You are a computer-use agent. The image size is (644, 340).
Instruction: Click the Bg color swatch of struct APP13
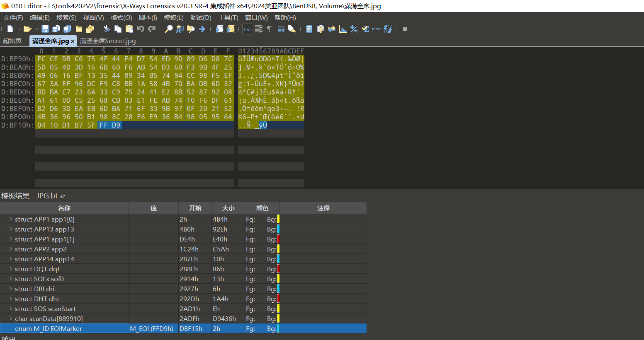[x=278, y=229]
